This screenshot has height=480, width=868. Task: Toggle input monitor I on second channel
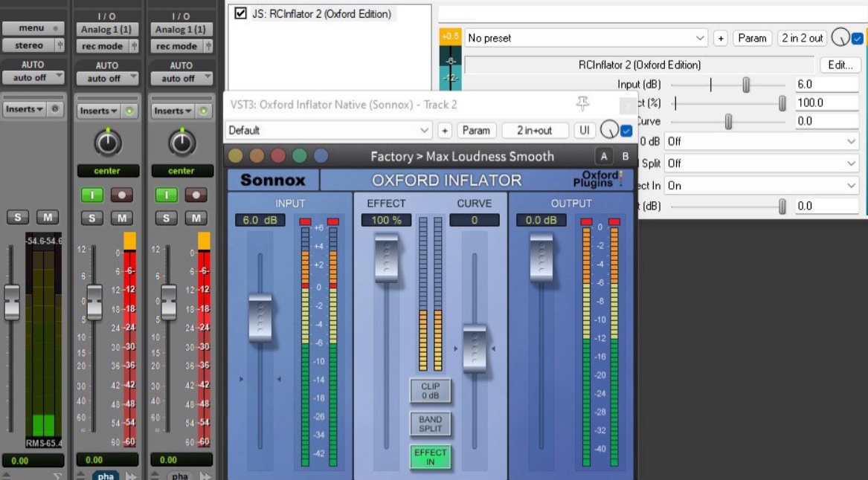click(x=92, y=195)
